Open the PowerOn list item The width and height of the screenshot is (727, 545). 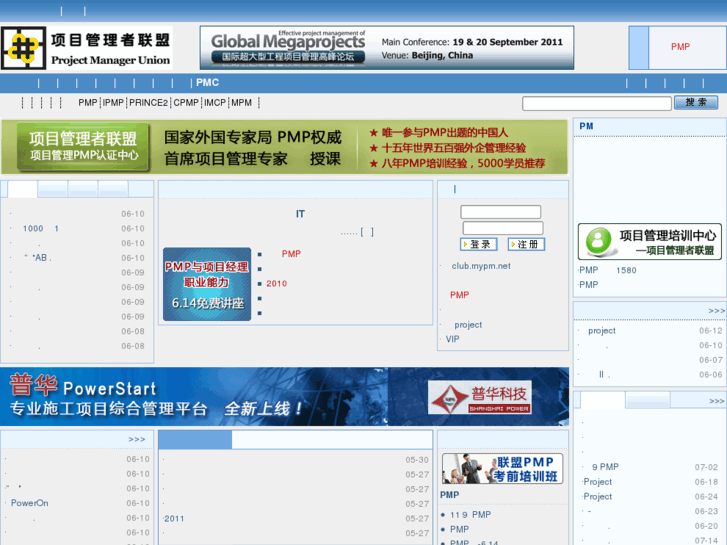[x=30, y=503]
